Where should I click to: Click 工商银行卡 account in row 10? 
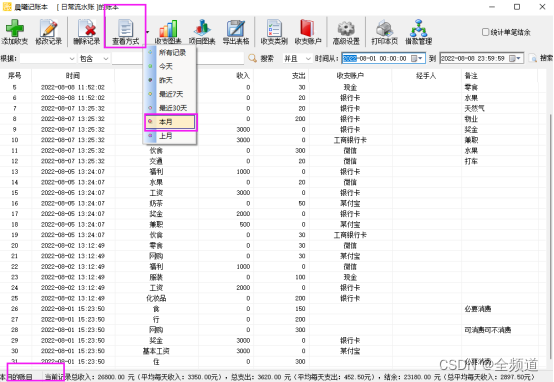pyautogui.click(x=350, y=140)
